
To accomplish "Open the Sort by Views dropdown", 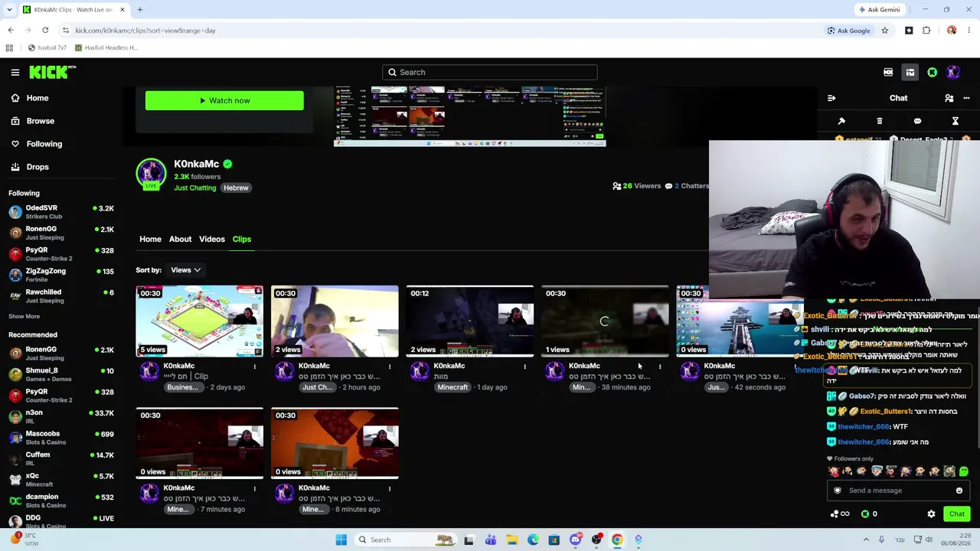I will coord(186,270).
